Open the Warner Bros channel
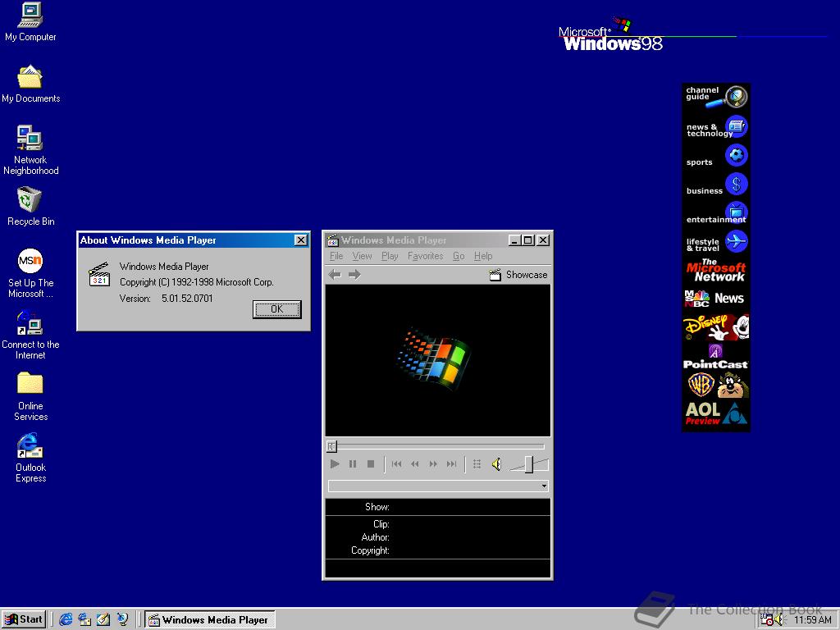 click(x=715, y=386)
